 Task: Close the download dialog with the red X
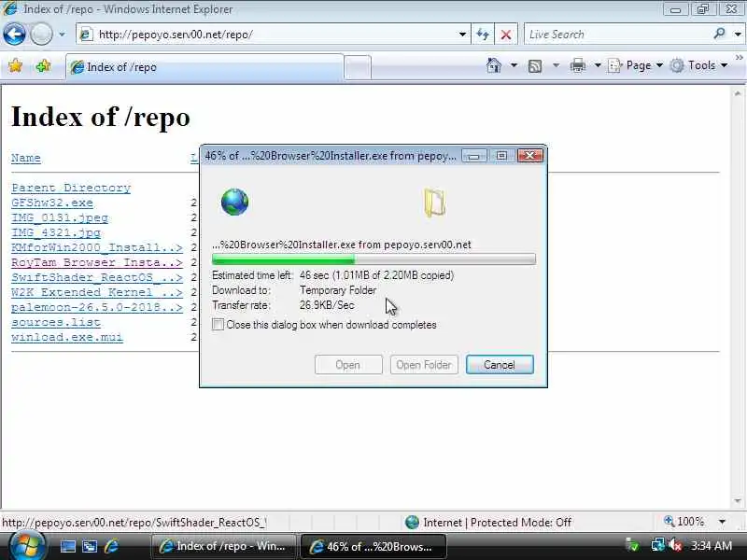pyautogui.click(x=529, y=156)
